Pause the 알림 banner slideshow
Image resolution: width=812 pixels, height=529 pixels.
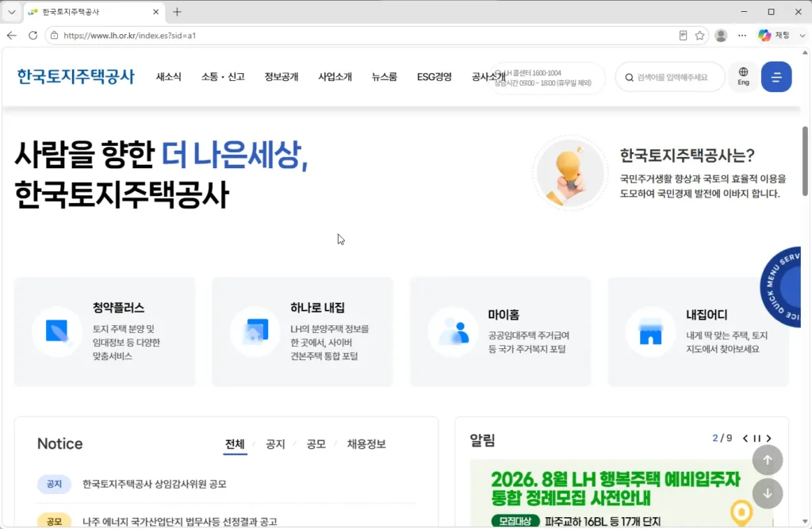(x=757, y=439)
